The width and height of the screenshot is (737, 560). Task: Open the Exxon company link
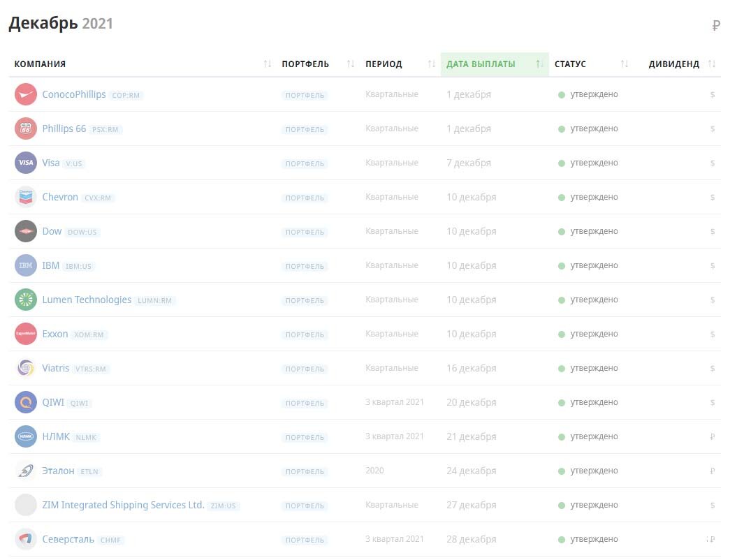click(x=55, y=334)
